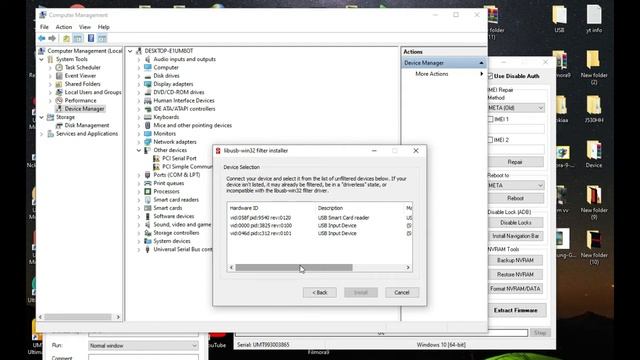Open the File menu

44,27
